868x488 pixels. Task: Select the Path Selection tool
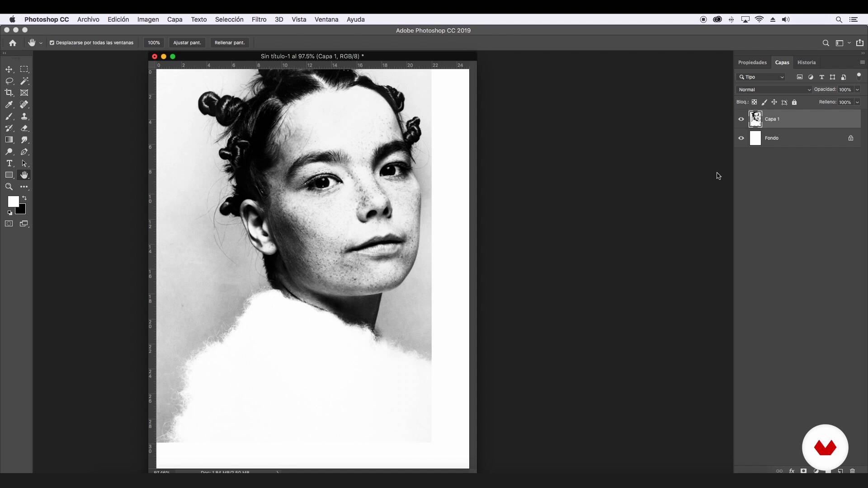click(24, 163)
